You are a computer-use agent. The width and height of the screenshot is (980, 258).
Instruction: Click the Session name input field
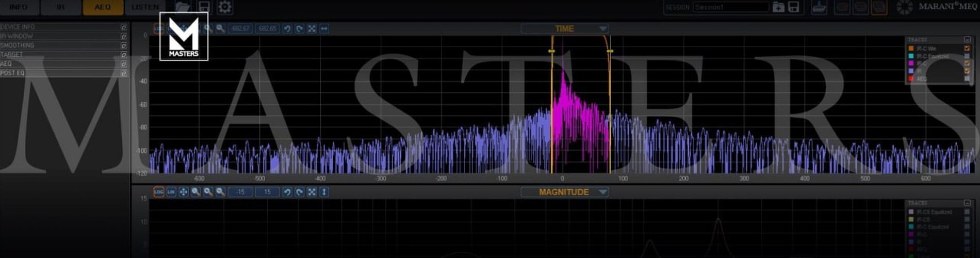pos(731,7)
